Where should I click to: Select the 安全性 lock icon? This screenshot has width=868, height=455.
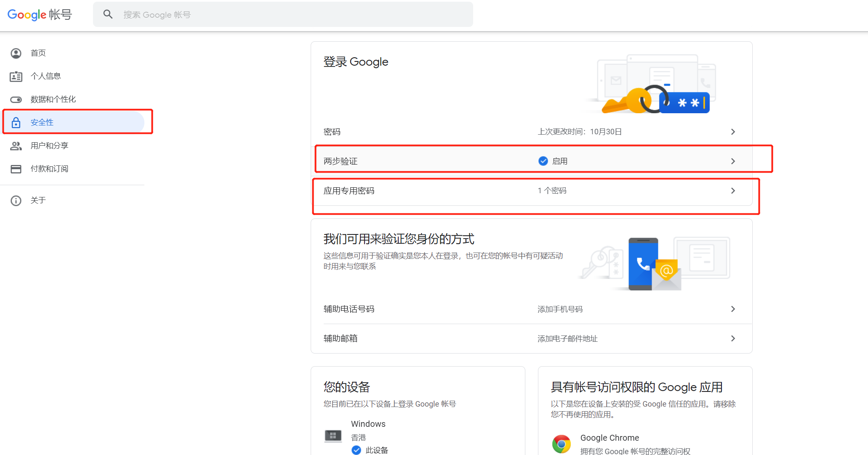click(16, 122)
